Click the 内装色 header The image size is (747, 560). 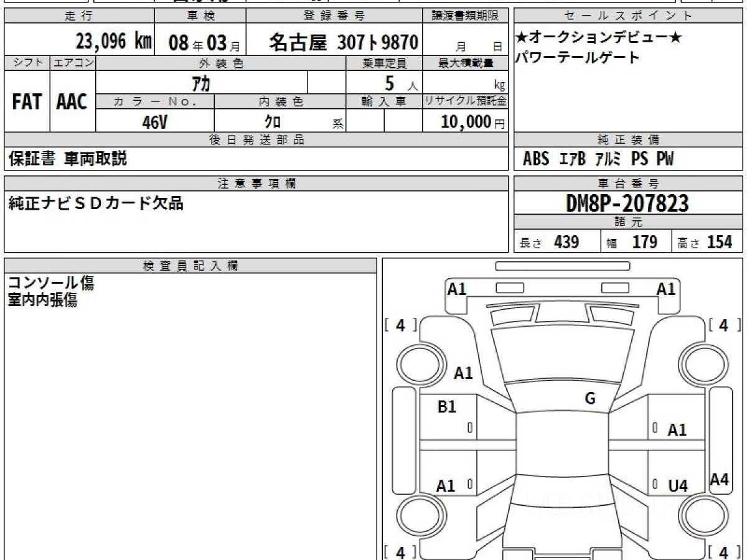click(x=280, y=101)
